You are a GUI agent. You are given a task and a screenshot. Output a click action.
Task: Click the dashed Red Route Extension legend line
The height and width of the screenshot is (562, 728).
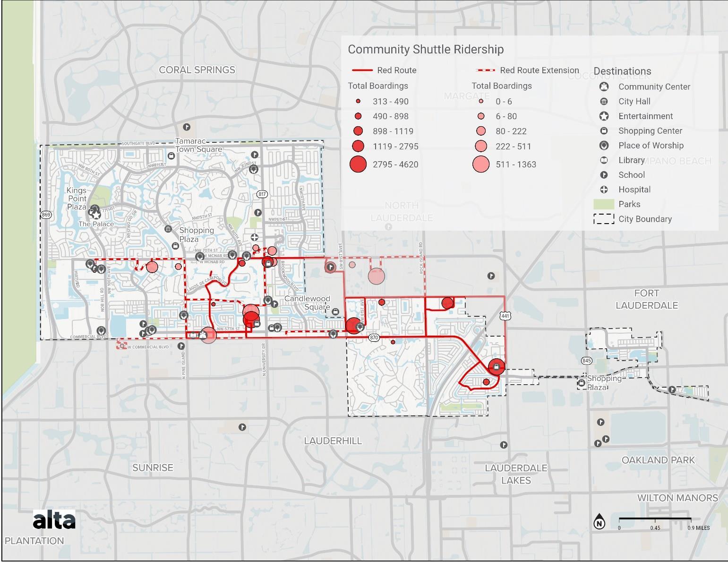click(485, 70)
